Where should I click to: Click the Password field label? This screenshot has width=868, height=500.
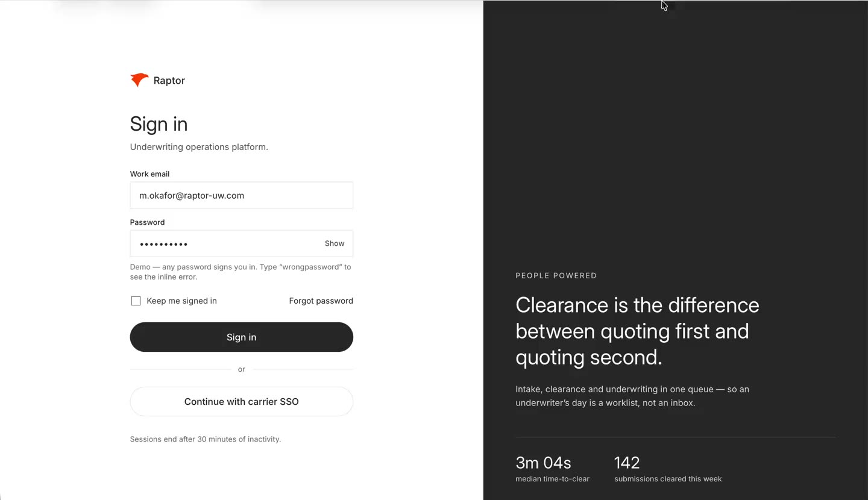click(x=147, y=222)
